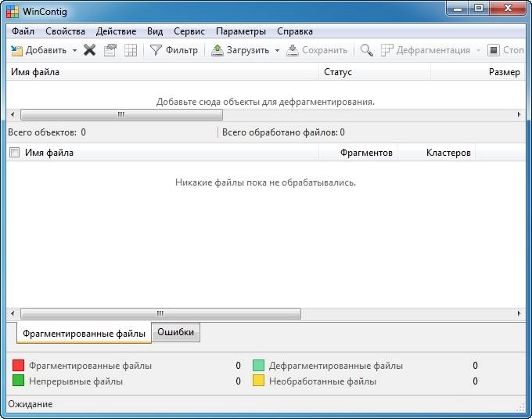This screenshot has width=532, height=419.
Task: Click the Сохранить (Save) toolbar button
Action: (x=317, y=50)
